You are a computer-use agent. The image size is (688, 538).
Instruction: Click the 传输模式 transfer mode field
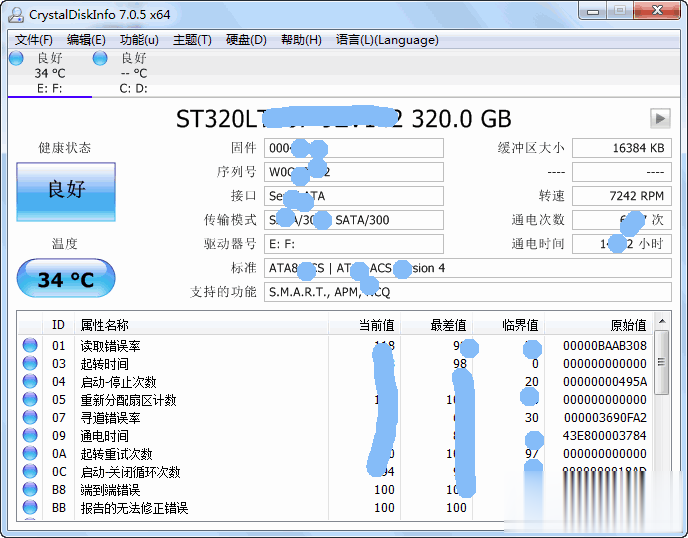pos(354,220)
